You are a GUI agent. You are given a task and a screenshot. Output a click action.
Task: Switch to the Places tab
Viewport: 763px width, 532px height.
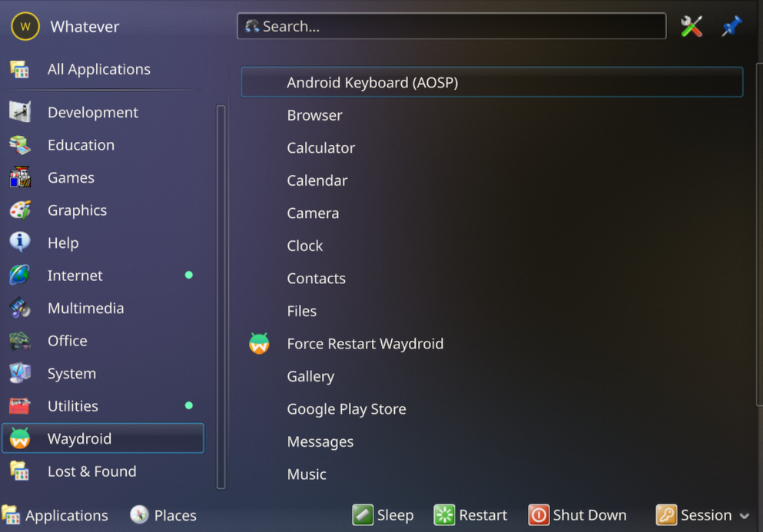pos(163,515)
